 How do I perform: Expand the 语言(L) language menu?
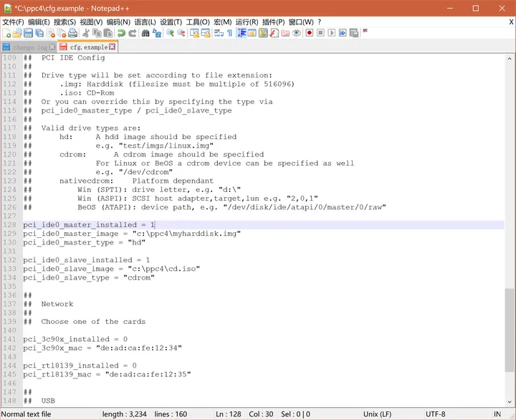(145, 22)
